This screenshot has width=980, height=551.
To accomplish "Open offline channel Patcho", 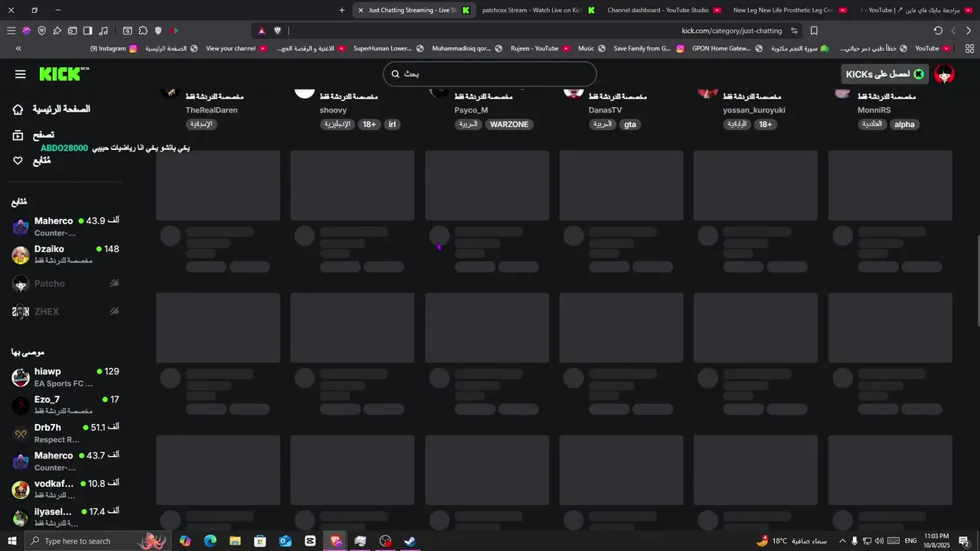I will [x=66, y=283].
